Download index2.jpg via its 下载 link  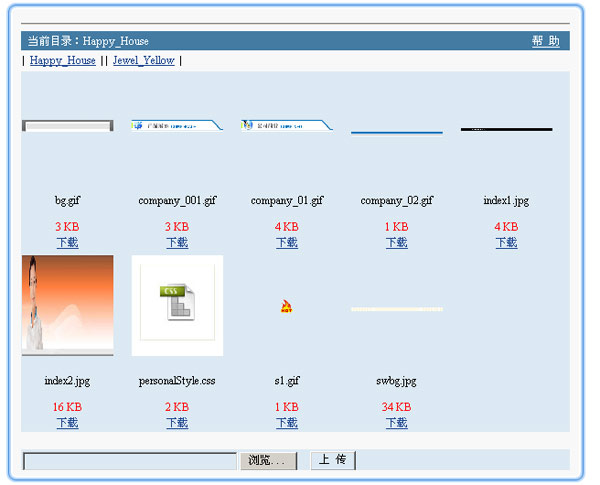pos(67,423)
